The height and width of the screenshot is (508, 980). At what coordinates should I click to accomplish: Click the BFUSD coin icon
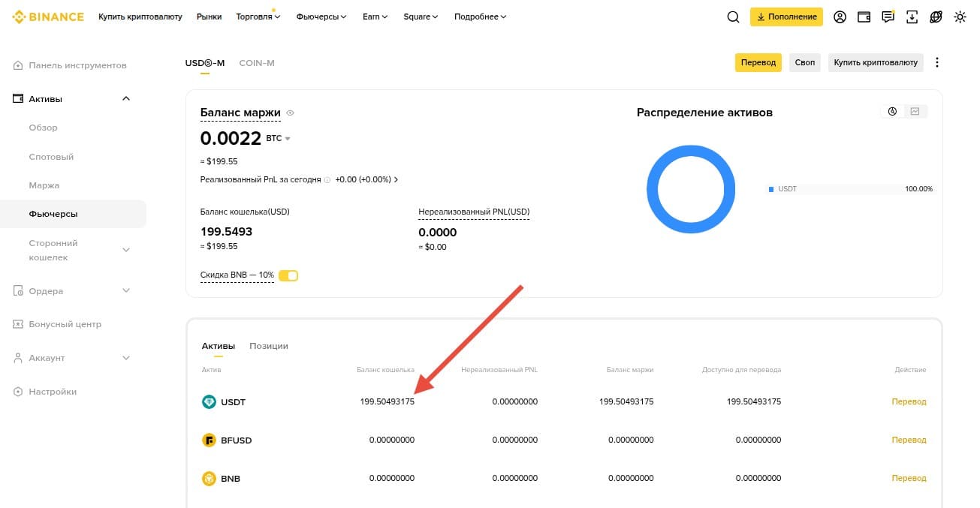click(x=210, y=440)
